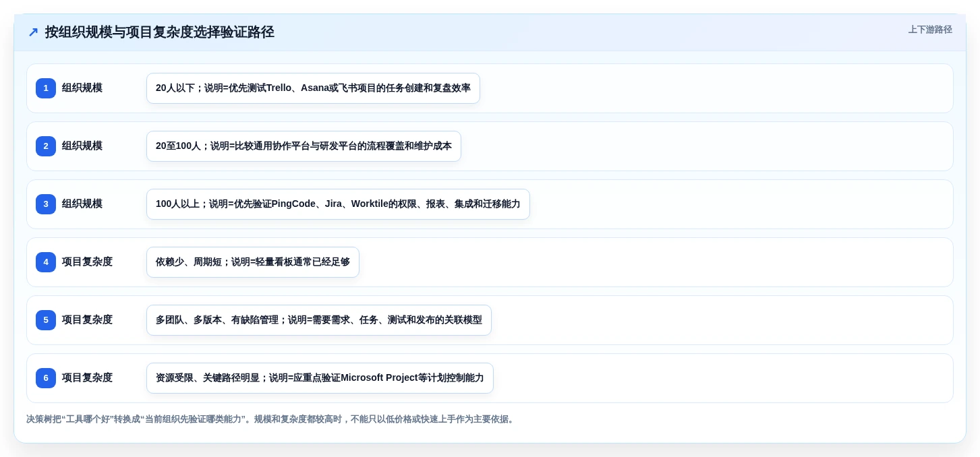980x457 pixels.
Task: Click the number 1 step badge
Action: point(46,88)
